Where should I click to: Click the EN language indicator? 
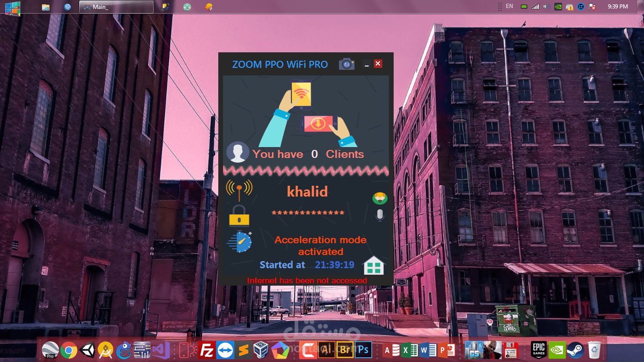509,6
